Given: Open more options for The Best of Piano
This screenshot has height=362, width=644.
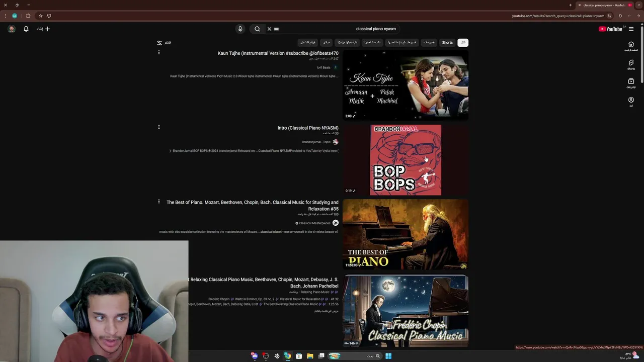Looking at the screenshot, I should pos(159,201).
